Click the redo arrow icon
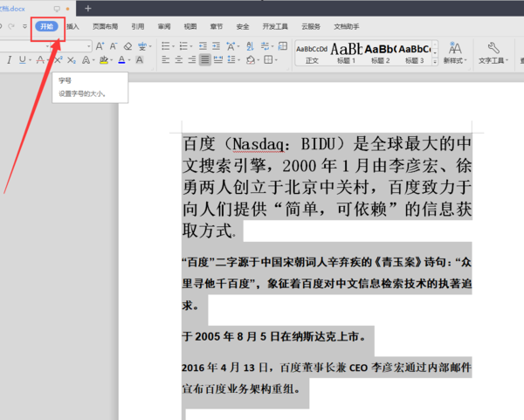 pos(11,26)
